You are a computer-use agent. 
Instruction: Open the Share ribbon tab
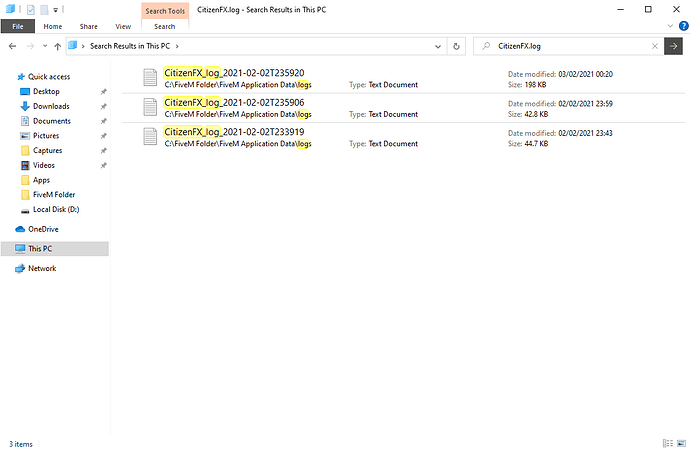(88, 26)
